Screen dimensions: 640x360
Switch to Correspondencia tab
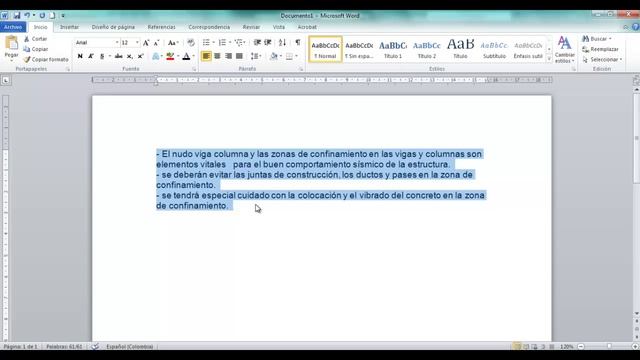[209, 27]
